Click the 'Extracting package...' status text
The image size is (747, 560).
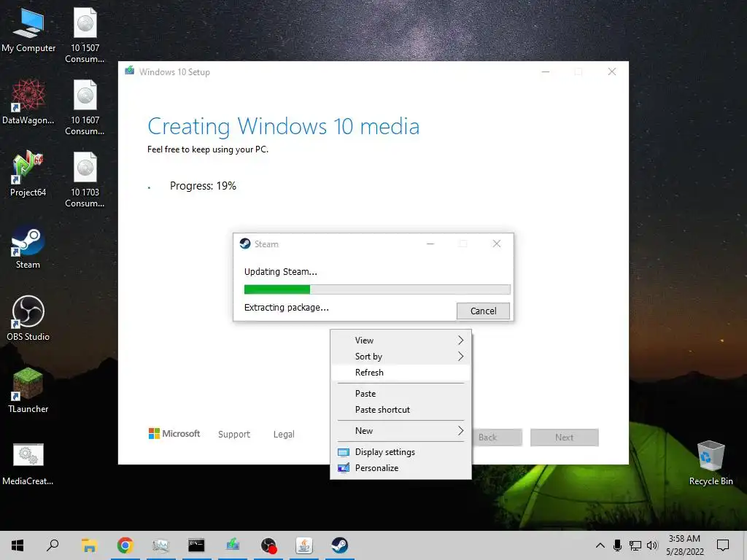(x=286, y=307)
